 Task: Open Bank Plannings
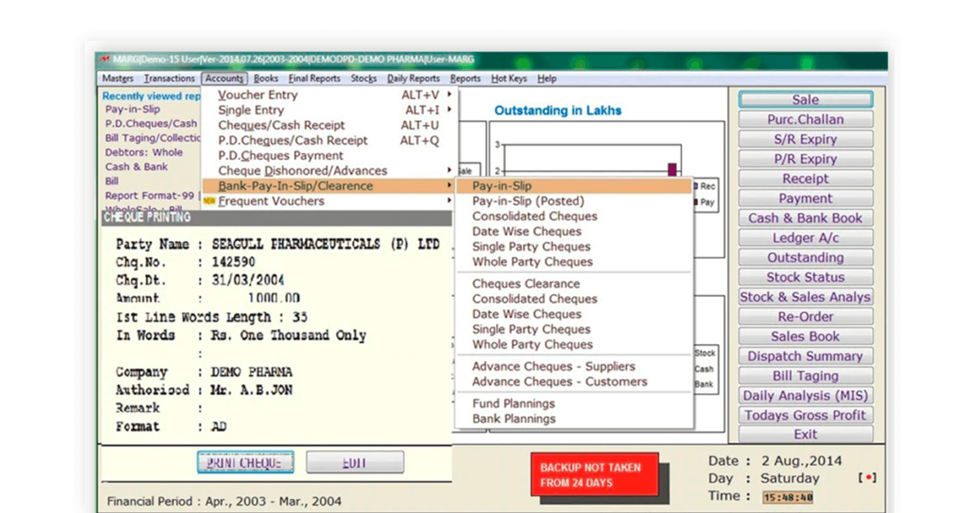click(574, 418)
